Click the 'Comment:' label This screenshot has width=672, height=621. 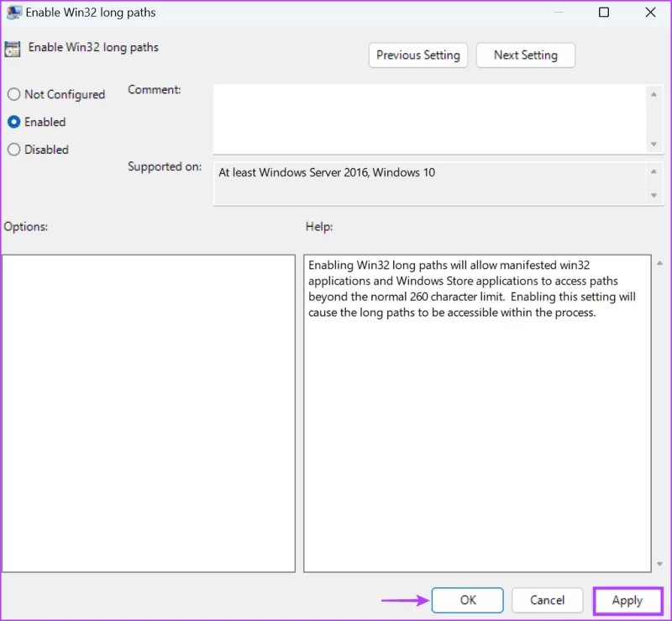click(x=155, y=90)
